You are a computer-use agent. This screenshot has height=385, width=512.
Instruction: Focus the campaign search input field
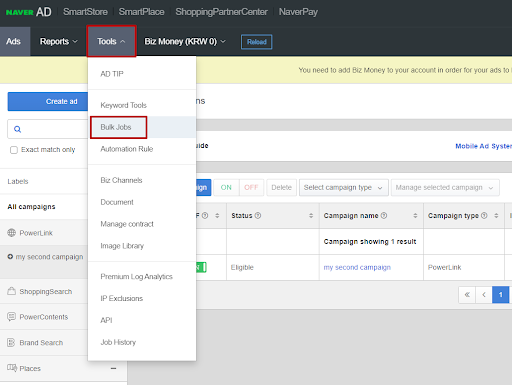click(x=48, y=129)
